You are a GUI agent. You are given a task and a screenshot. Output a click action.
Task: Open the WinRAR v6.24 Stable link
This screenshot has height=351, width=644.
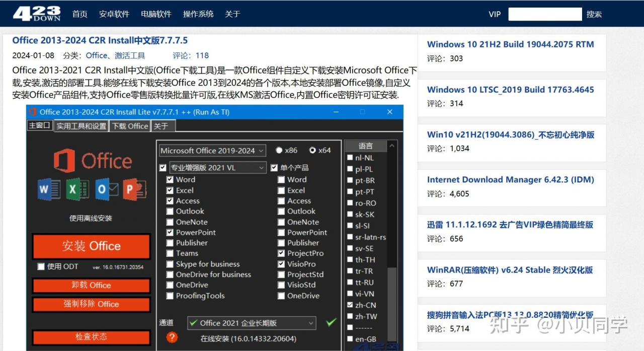510,270
